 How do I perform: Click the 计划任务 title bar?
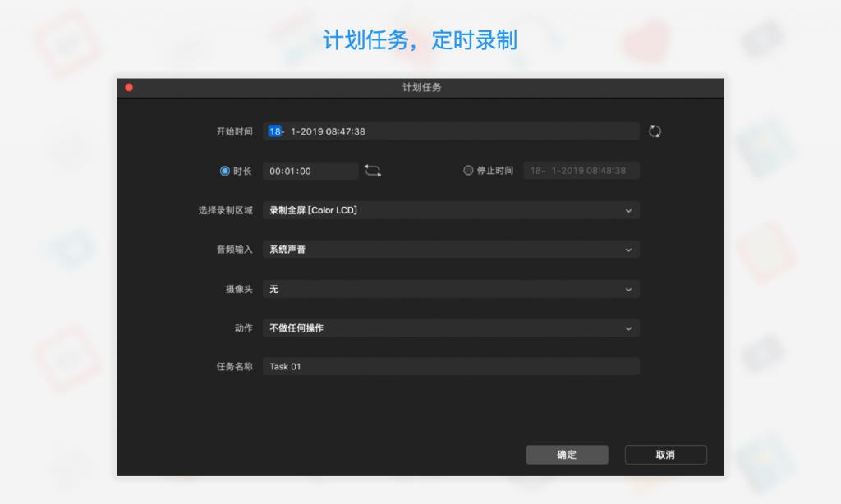pyautogui.click(x=420, y=87)
